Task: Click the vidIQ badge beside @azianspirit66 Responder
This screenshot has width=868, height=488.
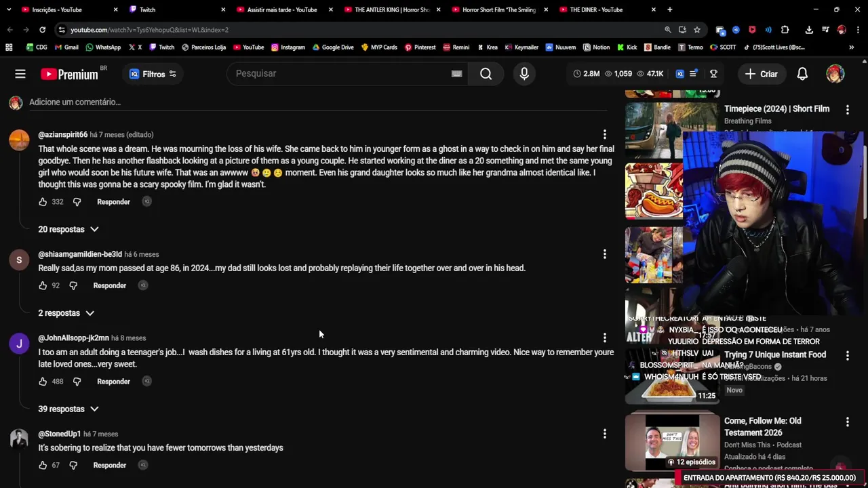Action: tap(146, 202)
